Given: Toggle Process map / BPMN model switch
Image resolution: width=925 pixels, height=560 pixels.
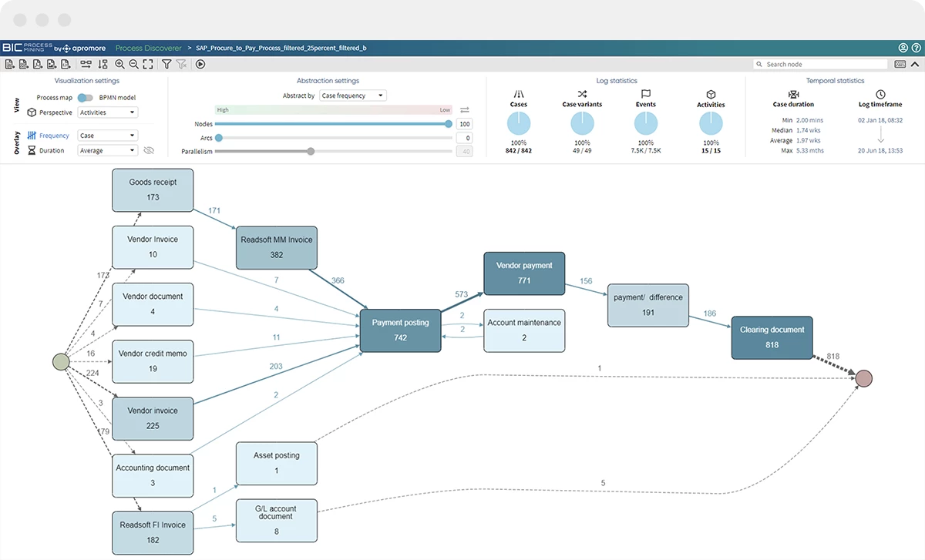Looking at the screenshot, I should (86, 98).
